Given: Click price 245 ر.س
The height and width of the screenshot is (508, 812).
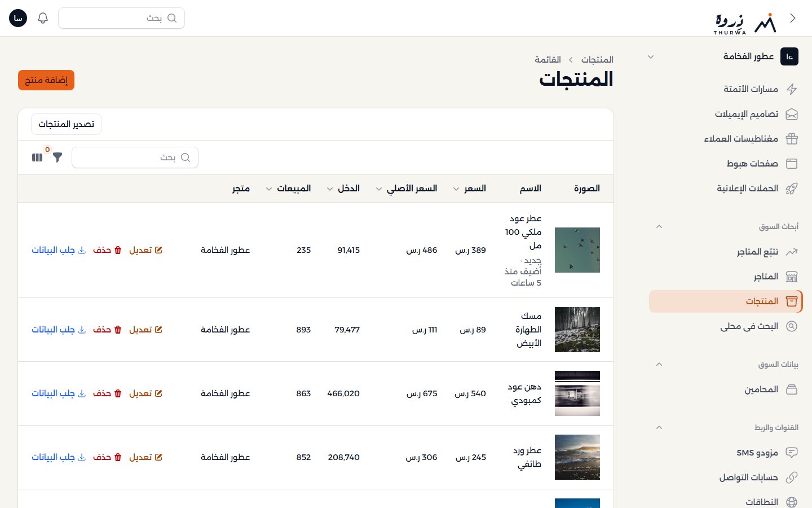Looking at the screenshot, I should (x=471, y=457).
